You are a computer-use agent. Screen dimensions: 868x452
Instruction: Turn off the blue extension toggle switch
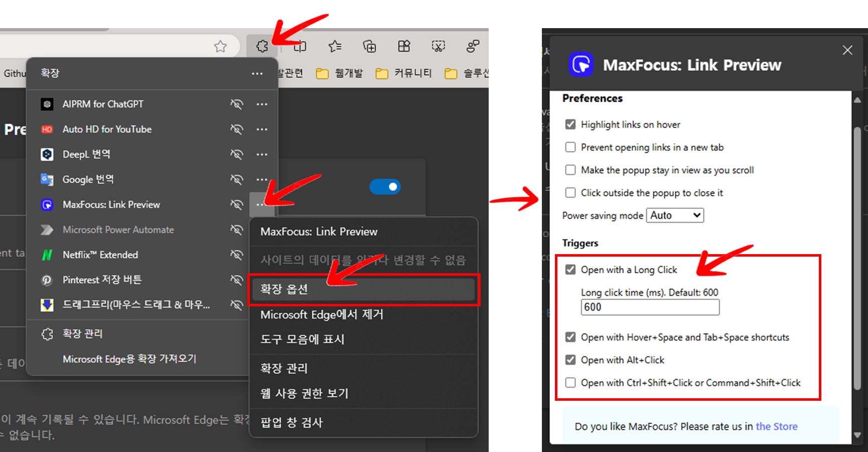click(x=385, y=187)
